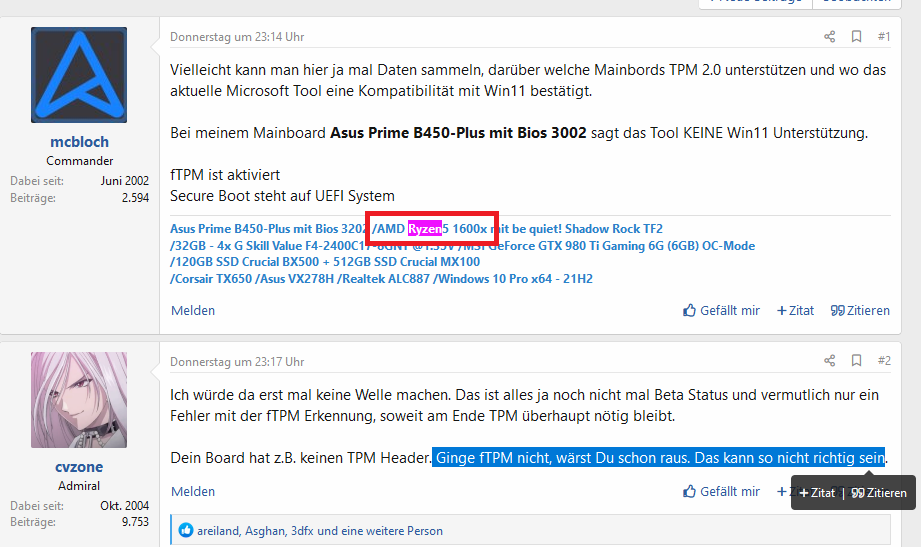The height and width of the screenshot is (547, 921).
Task: Open permalink #1
Action: click(x=884, y=36)
